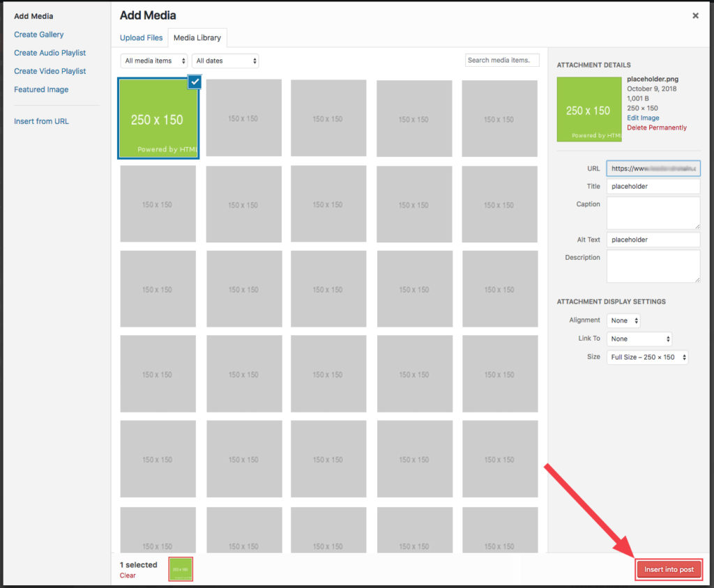Click Delete Permanently link
714x588 pixels.
(x=656, y=127)
